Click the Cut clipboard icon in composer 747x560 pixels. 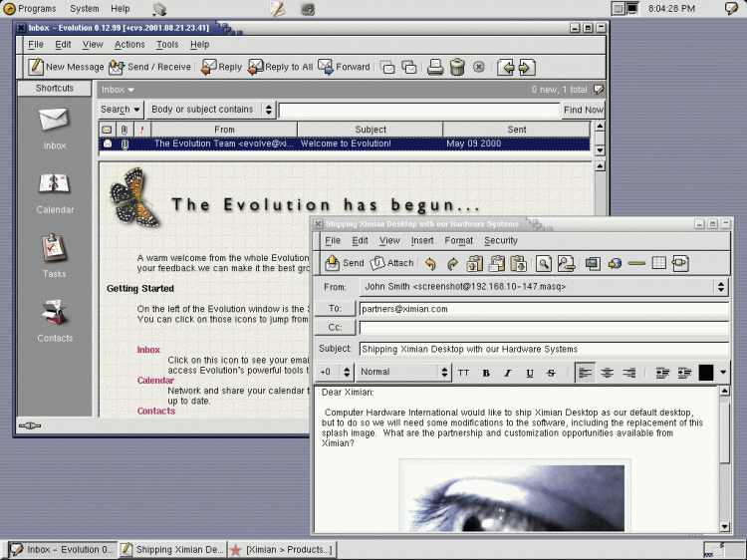[474, 263]
